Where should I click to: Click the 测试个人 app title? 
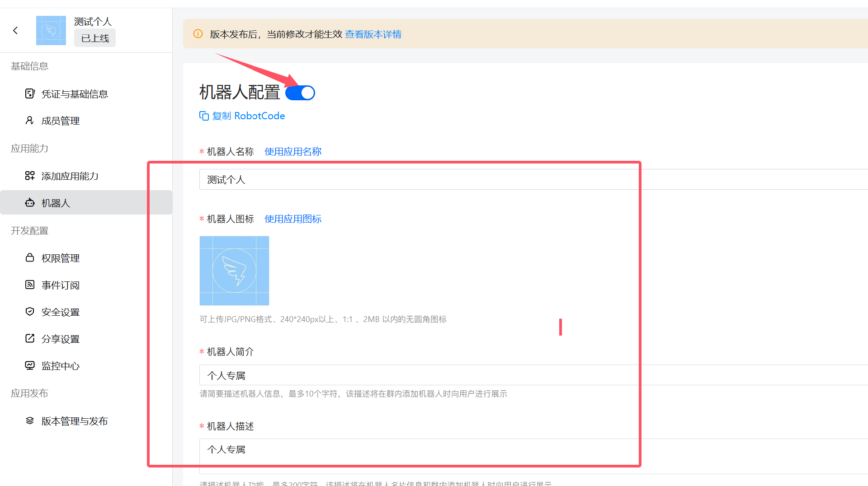93,22
